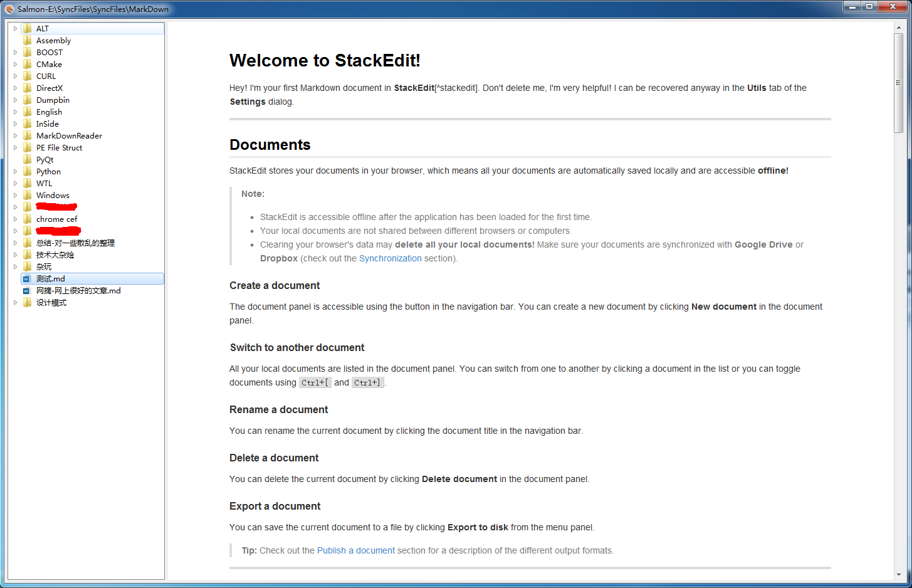912x588 pixels.
Task: Open the 测试.md file name
Action: (50, 279)
